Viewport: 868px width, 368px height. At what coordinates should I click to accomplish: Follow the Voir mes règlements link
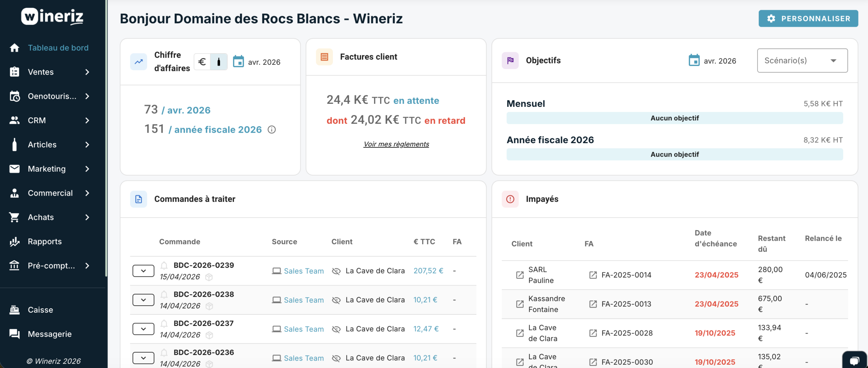click(396, 144)
